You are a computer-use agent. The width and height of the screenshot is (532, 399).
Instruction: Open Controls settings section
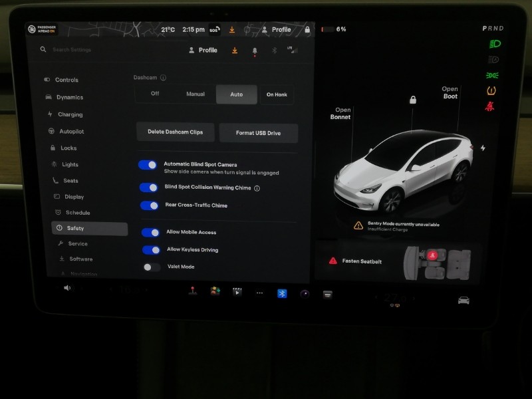click(61, 80)
